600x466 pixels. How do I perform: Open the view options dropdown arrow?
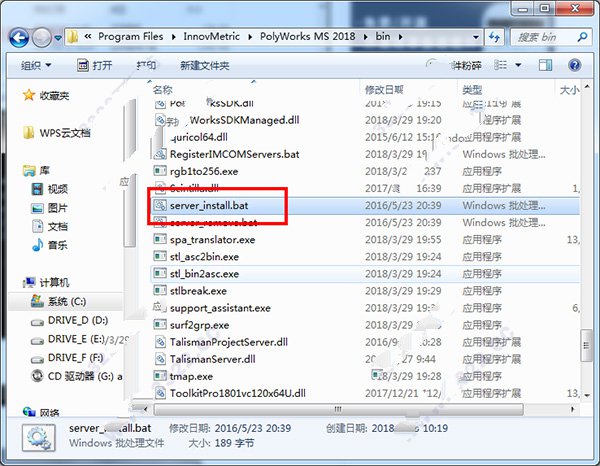pos(518,65)
